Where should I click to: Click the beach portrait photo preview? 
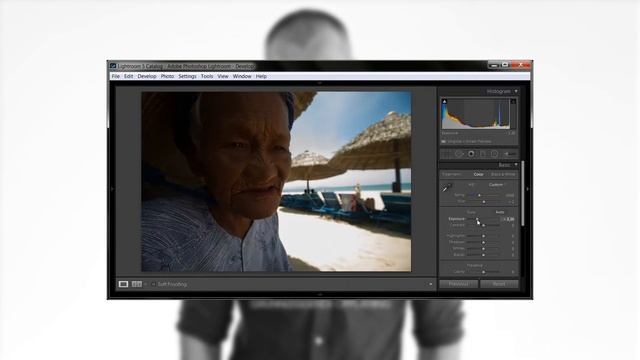[276, 181]
